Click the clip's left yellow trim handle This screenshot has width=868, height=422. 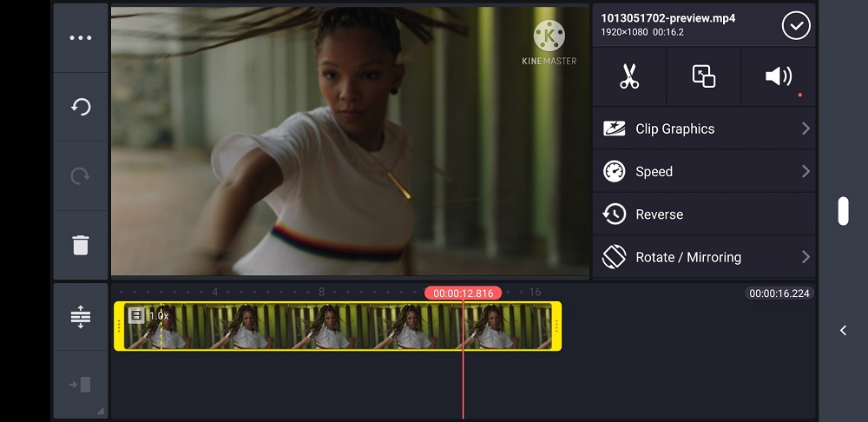119,326
